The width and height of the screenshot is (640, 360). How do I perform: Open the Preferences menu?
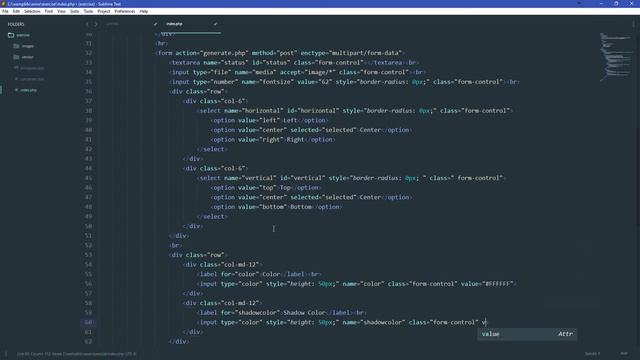click(x=124, y=11)
